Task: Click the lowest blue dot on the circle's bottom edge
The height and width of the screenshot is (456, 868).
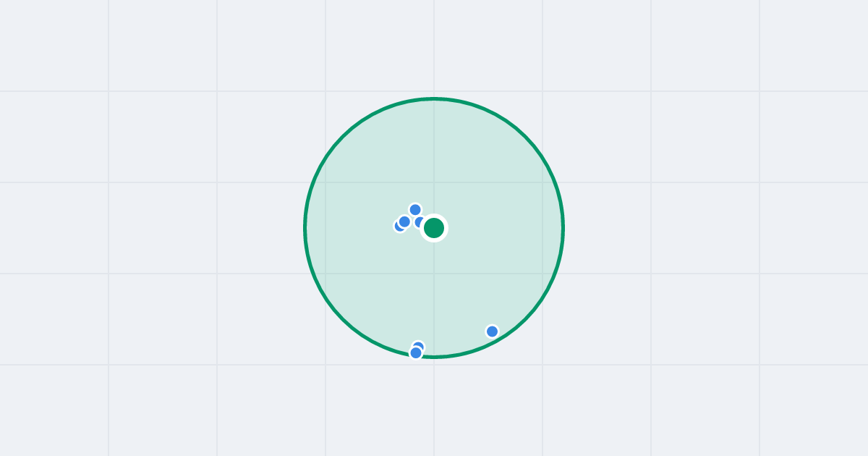Action: (x=416, y=353)
